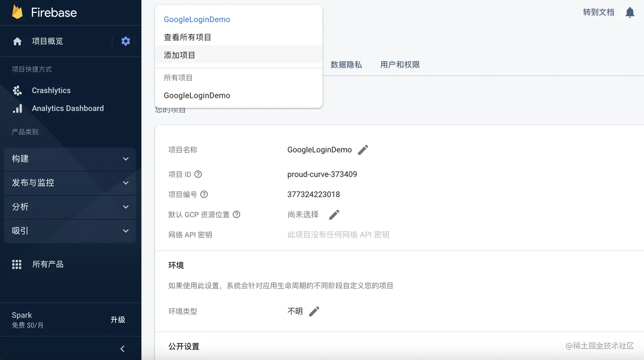Screen dimensions: 644x360
Task: Expand the 分析 category
Action: click(x=70, y=207)
